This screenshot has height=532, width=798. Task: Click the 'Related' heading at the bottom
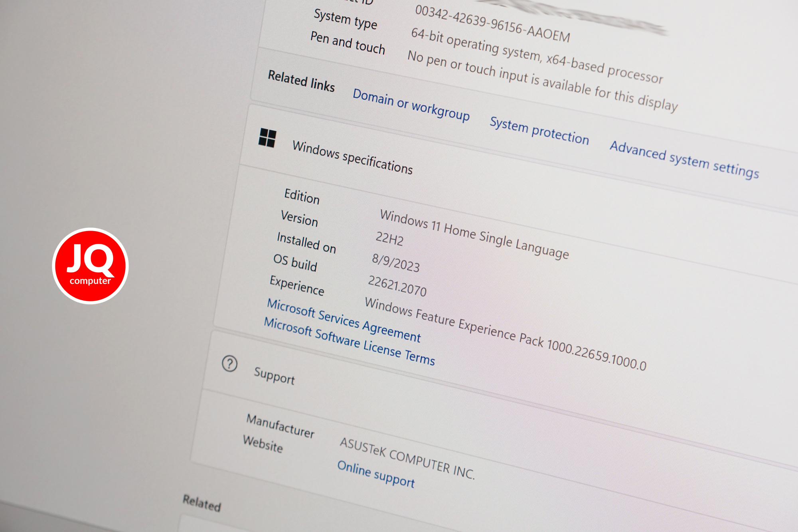tap(201, 503)
